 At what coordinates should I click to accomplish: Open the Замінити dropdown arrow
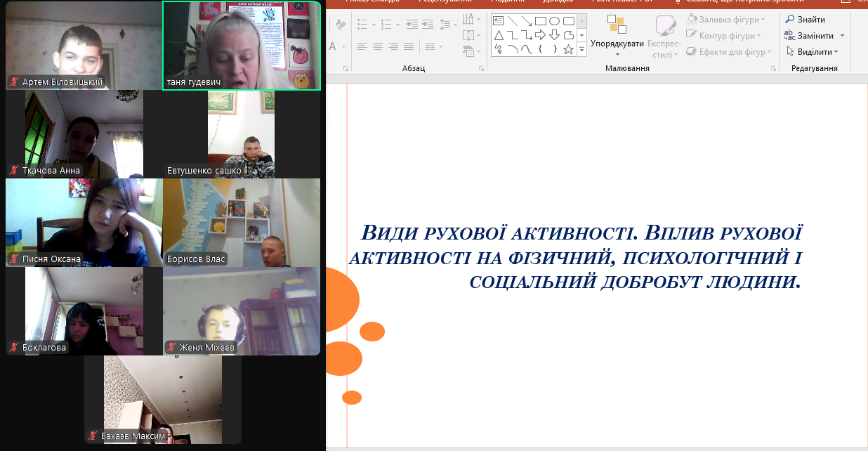tap(842, 36)
